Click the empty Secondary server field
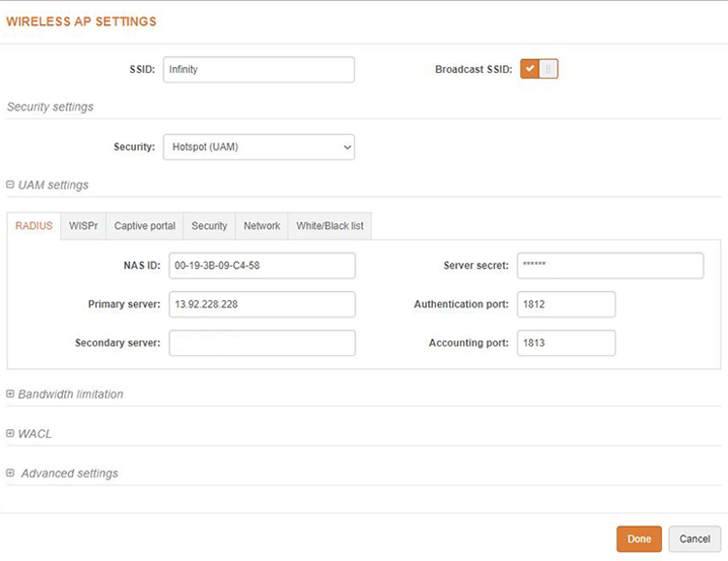 tap(262, 343)
